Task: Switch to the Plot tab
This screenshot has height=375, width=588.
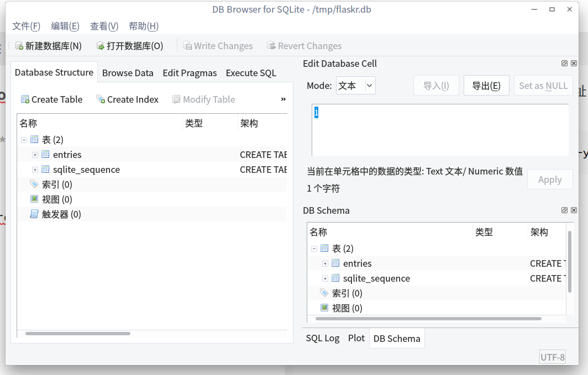Action: click(x=356, y=339)
